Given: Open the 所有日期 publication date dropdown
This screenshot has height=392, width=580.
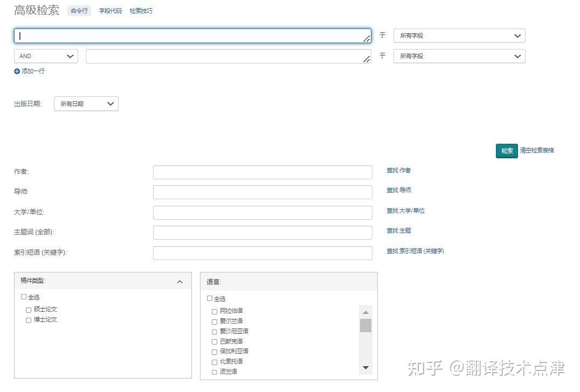Looking at the screenshot, I should (86, 104).
